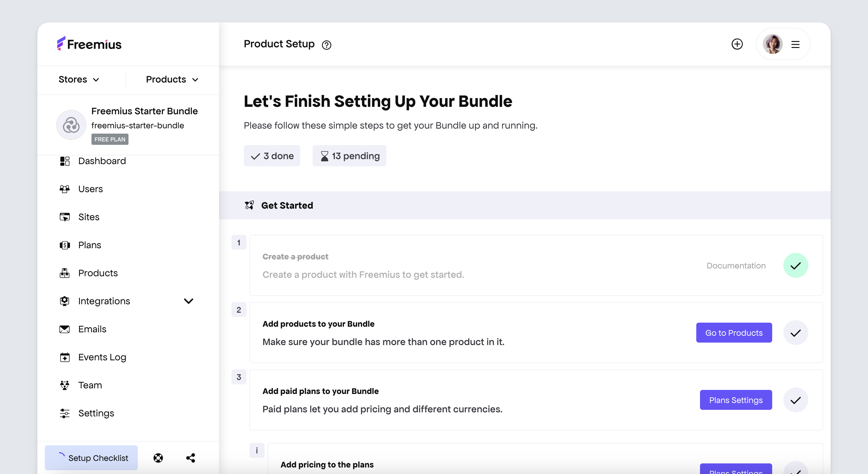Image resolution: width=868 pixels, height=474 pixels.
Task: Click the Create a product step title
Action: [295, 257]
